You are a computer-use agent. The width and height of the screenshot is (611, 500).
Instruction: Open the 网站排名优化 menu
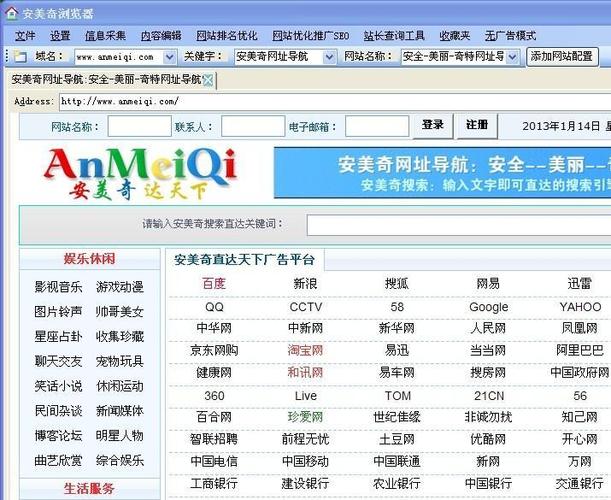(227, 36)
